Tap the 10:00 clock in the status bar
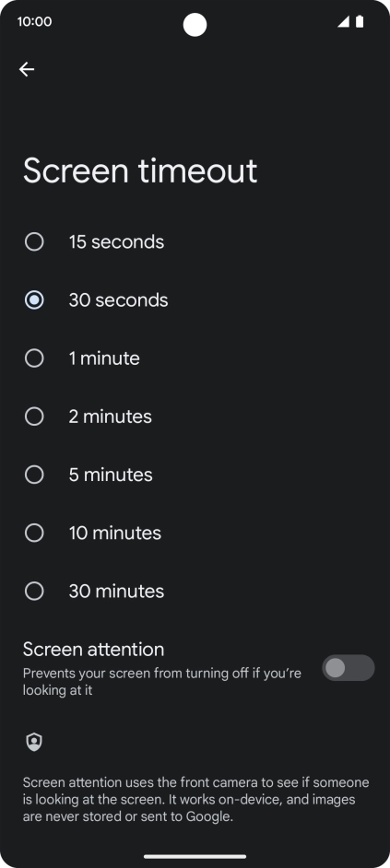Viewport: 390px width, 868px height. coord(34,21)
